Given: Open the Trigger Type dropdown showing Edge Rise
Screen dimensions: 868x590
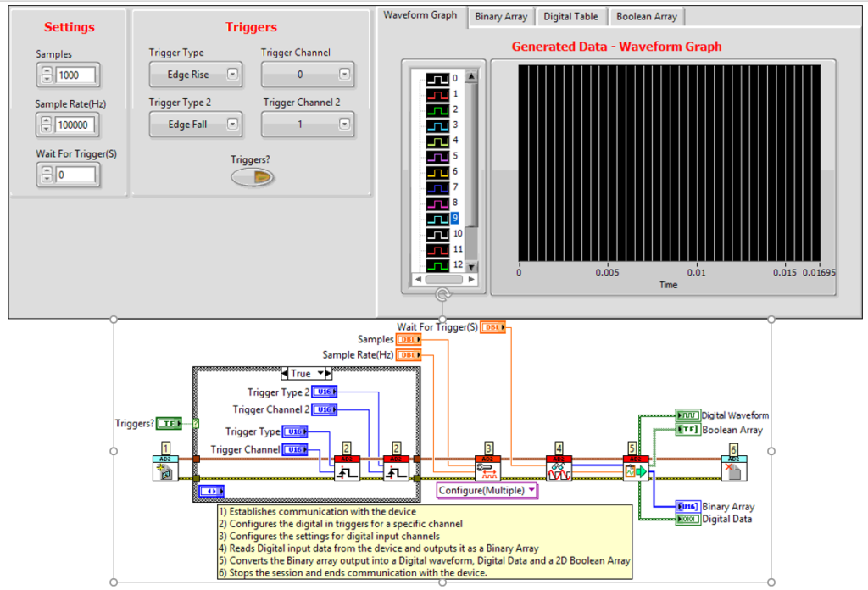Looking at the screenshot, I should tap(196, 75).
